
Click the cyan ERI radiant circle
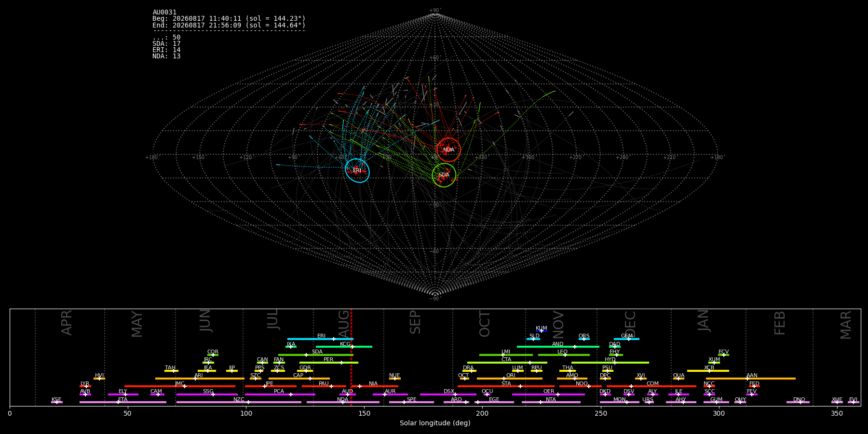pos(357,171)
